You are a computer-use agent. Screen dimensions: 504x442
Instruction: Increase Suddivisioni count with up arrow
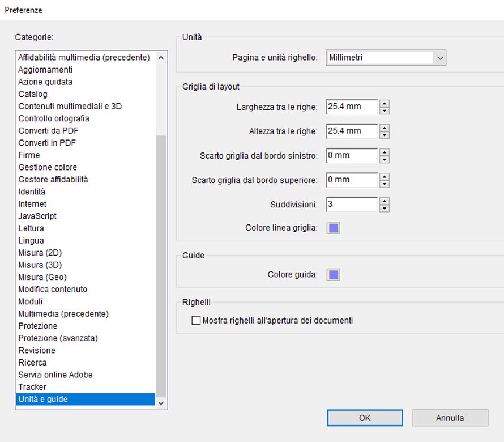tap(385, 201)
